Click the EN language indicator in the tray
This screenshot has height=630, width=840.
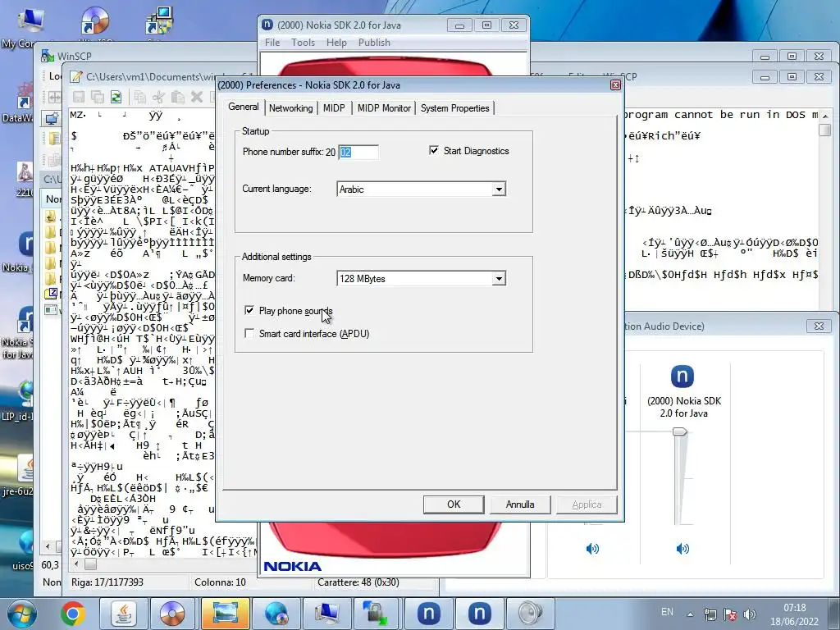(x=667, y=612)
